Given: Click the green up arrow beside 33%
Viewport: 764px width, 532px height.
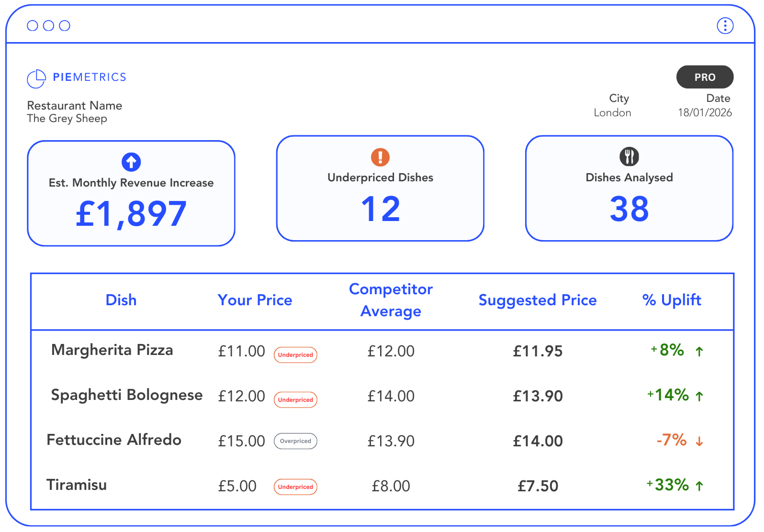Looking at the screenshot, I should point(699,486).
